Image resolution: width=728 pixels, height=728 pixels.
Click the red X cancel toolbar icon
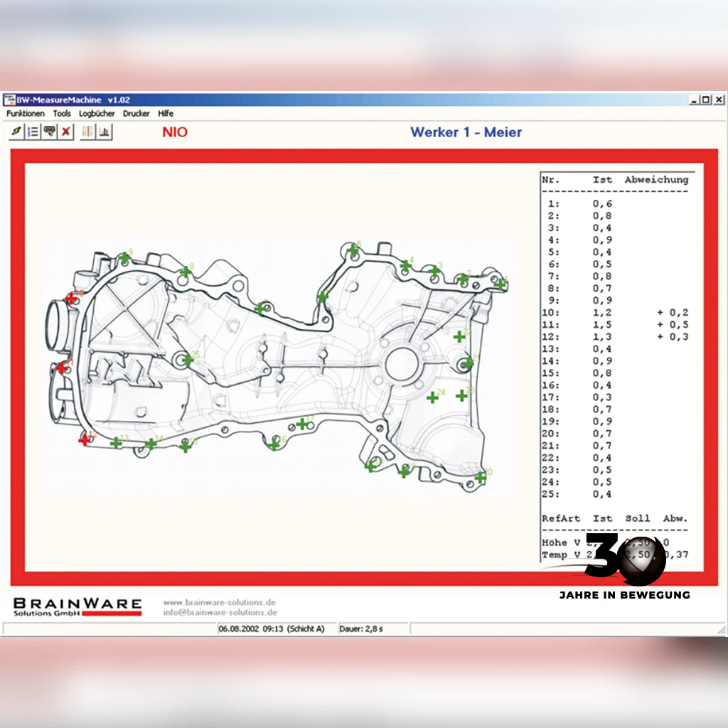[66, 132]
